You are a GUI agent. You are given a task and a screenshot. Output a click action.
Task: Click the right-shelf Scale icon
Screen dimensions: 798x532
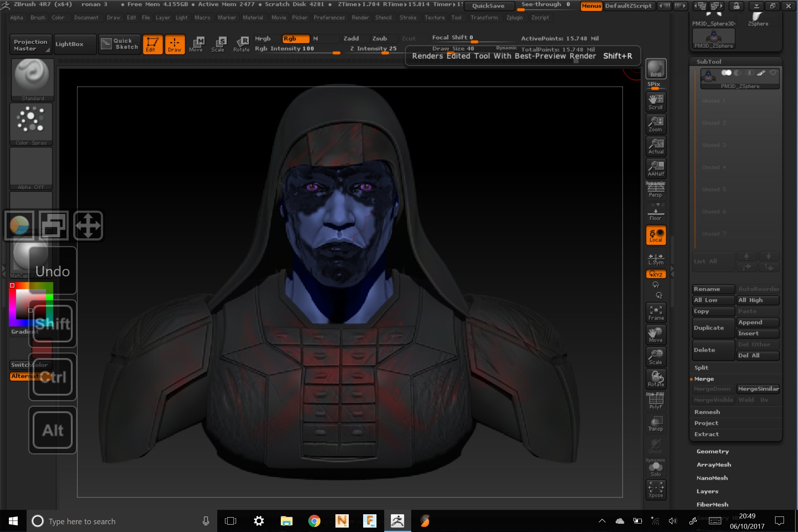656,357
